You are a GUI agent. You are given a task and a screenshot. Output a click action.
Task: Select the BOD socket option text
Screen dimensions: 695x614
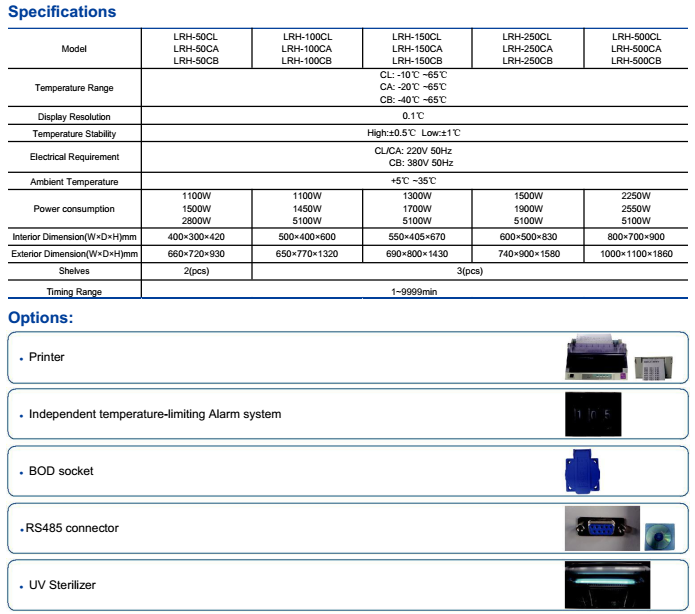pos(61,471)
